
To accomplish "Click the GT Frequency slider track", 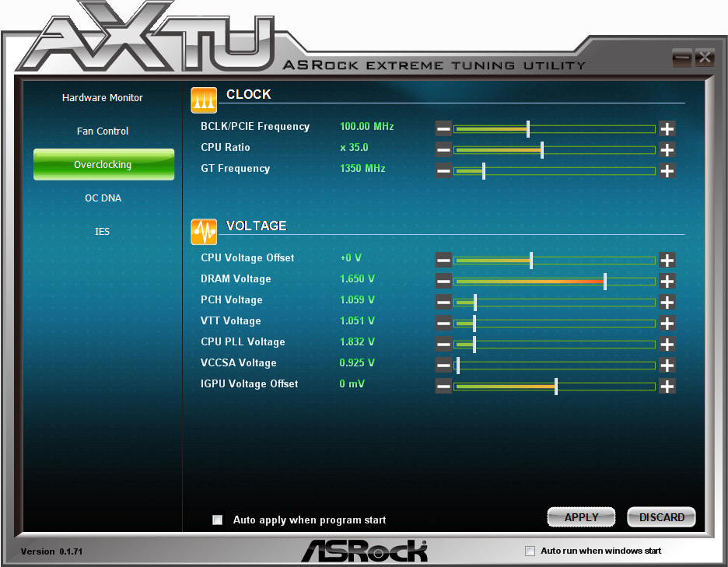I will point(555,171).
